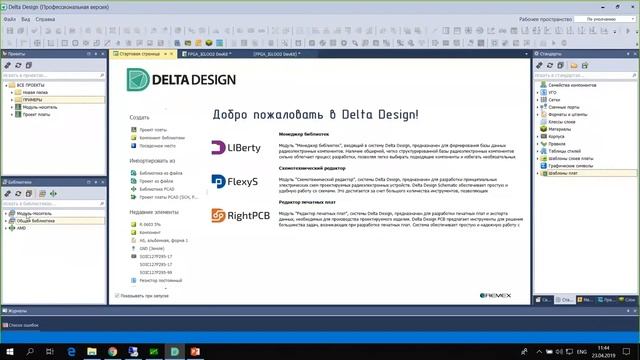The width and height of the screenshot is (640, 360).
Task: Click 'Проект платы' create link
Action: click(x=153, y=130)
